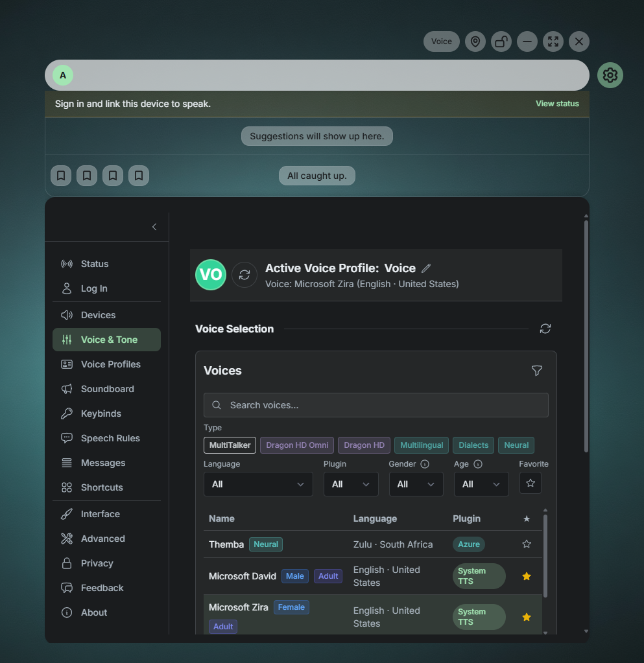The height and width of the screenshot is (663, 644).
Task: Click the VO profile avatar circle
Action: coord(211,275)
